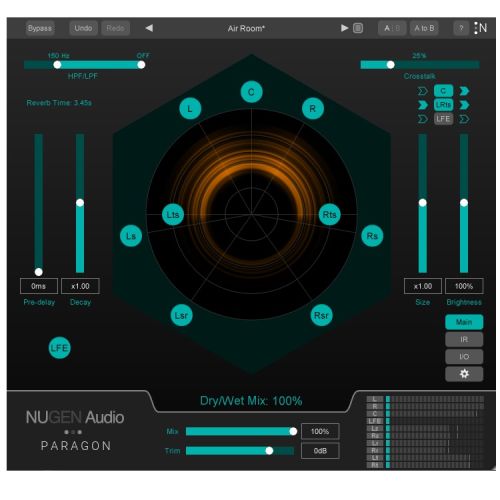Click the HPF/LPF label

pos(83,76)
